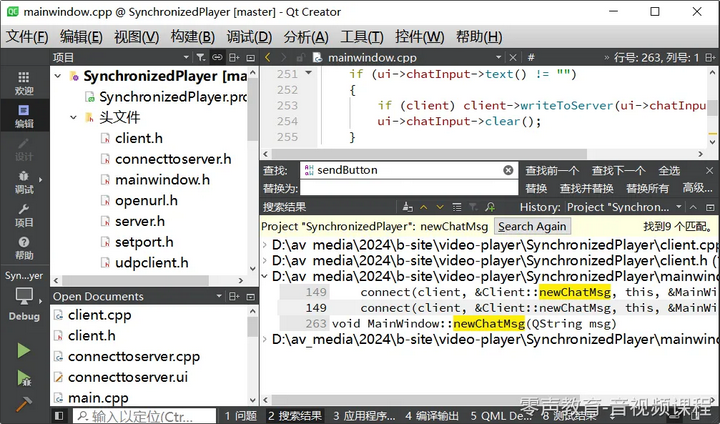
Task: Split the project panel
Action: point(234,57)
